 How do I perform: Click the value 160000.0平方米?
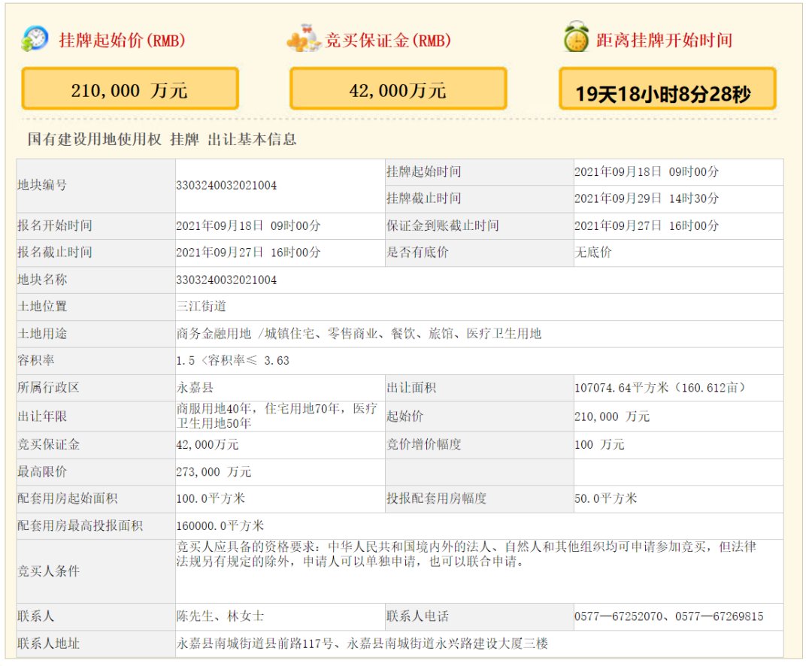[x=220, y=525]
